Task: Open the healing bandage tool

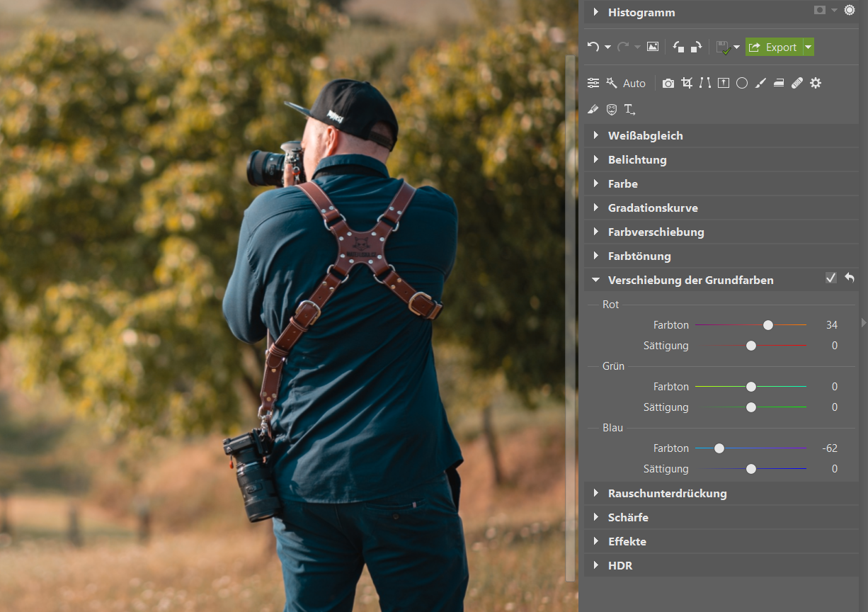Action: 797,83
